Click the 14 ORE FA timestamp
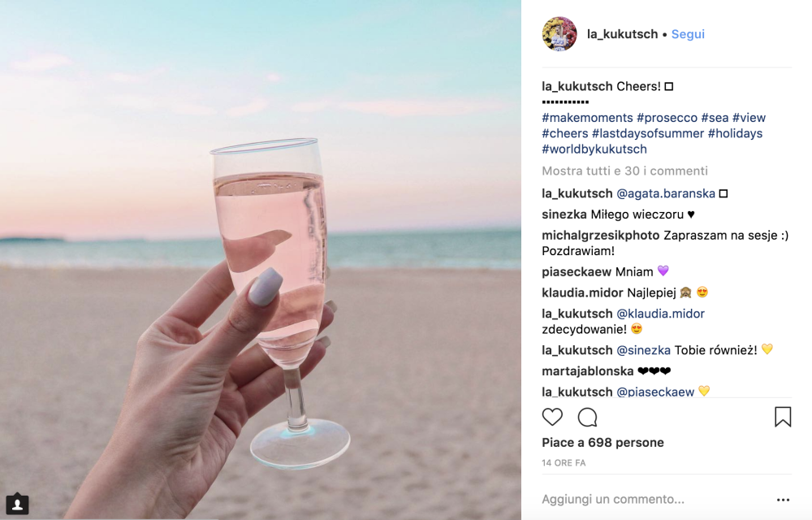Viewport: 812px width, 520px height. click(564, 463)
